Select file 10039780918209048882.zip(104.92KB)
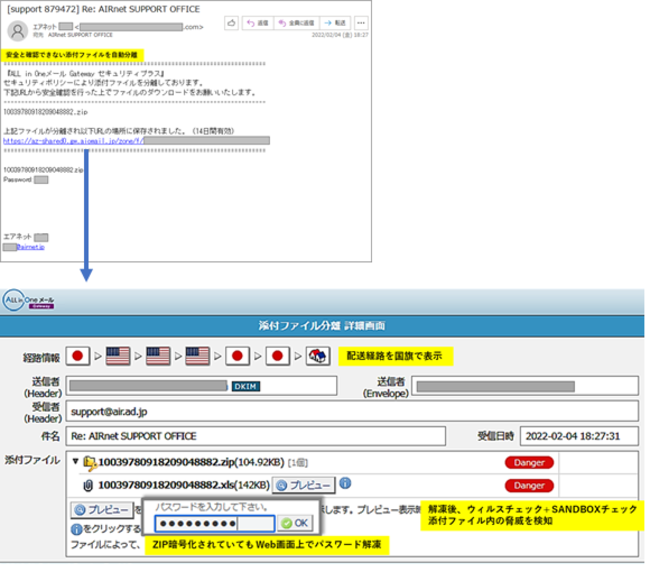 click(x=191, y=462)
